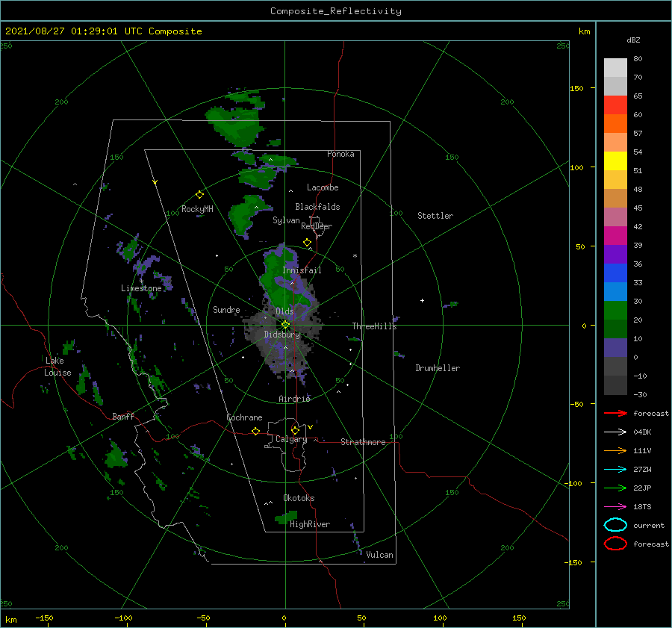
Task: Select the white 04DK arrow legend symbol
Action: [x=615, y=432]
